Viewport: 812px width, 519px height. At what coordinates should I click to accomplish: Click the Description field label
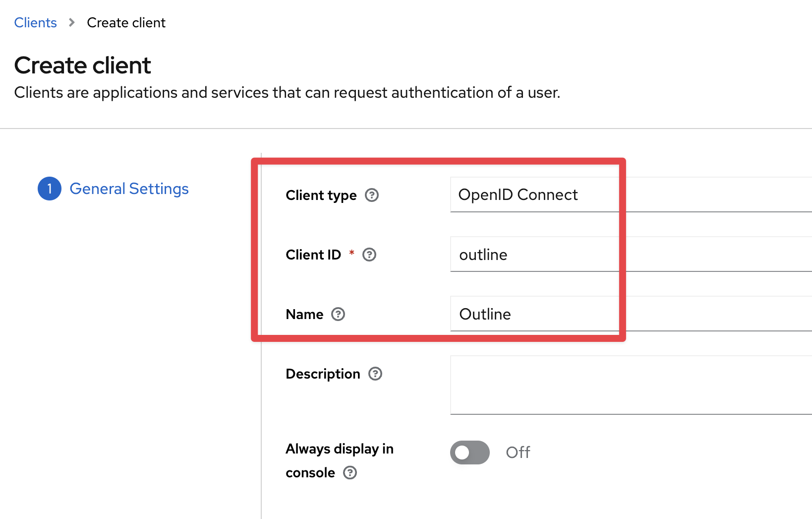click(x=323, y=374)
